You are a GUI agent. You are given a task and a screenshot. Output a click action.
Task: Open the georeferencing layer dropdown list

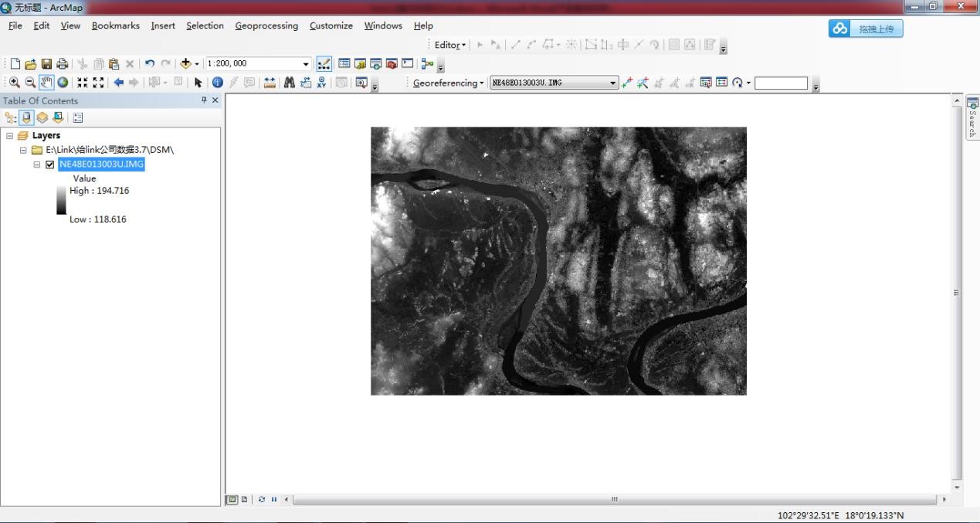(613, 83)
